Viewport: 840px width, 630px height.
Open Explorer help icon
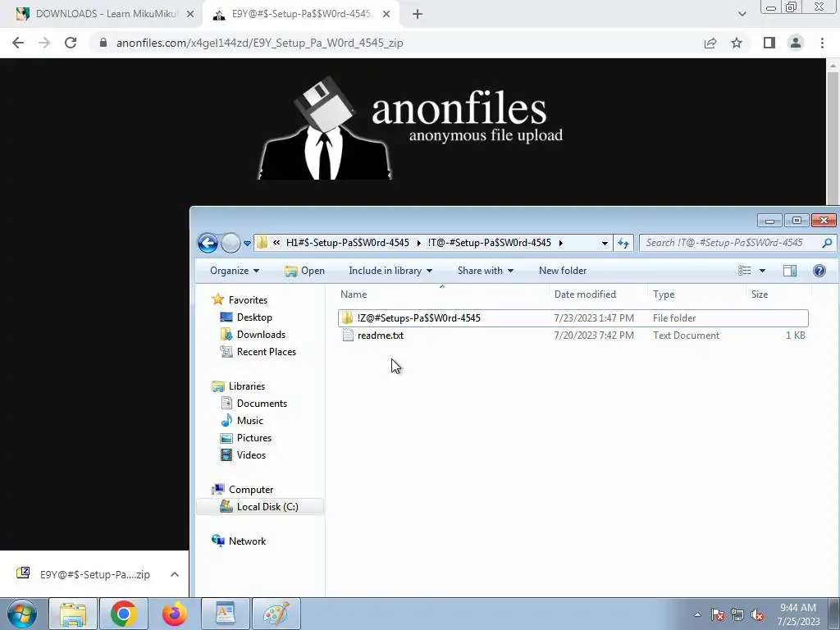tap(819, 271)
